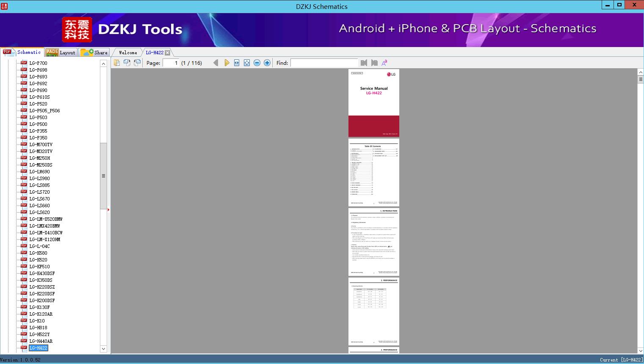Click the fit-page icon
Image resolution: width=644 pixels, height=364 pixels.
point(247,63)
